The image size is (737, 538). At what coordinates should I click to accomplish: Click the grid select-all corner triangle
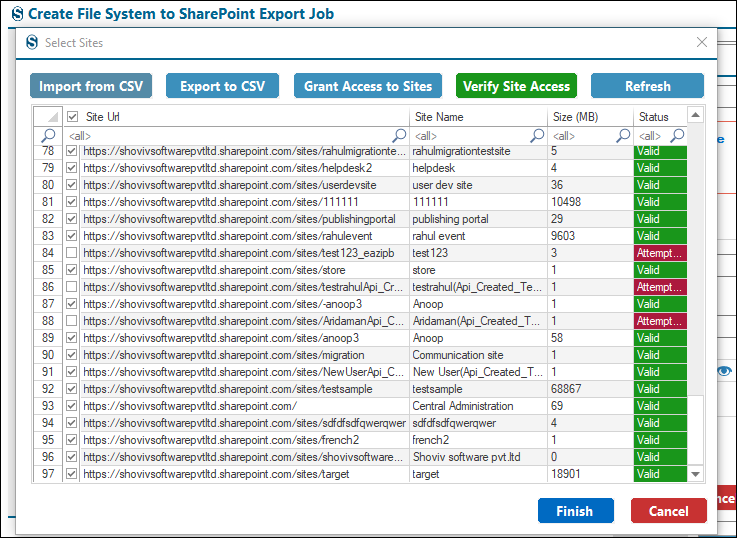[x=53, y=117]
